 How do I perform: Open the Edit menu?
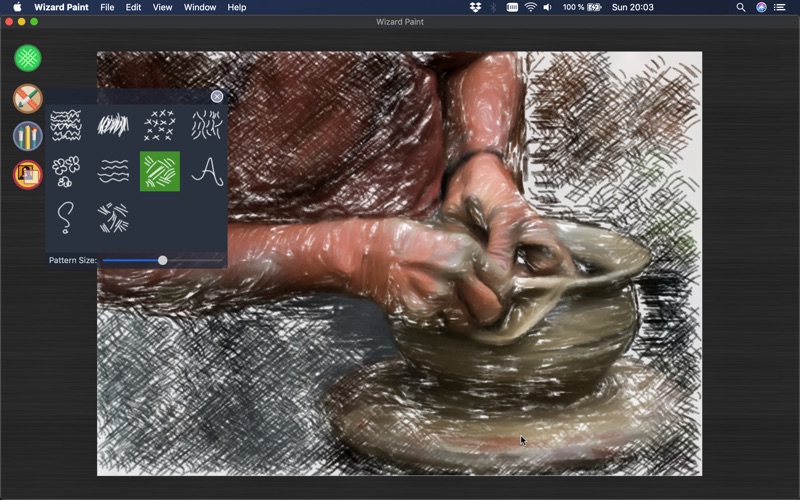click(133, 7)
